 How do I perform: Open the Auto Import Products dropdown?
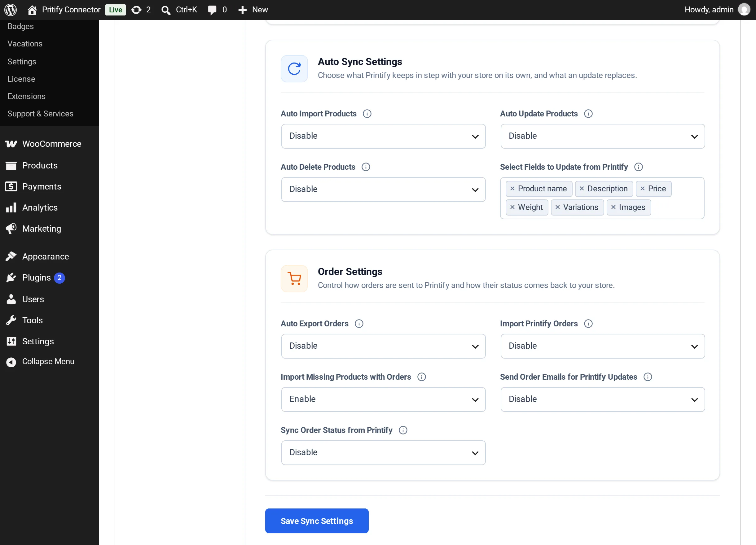383,136
